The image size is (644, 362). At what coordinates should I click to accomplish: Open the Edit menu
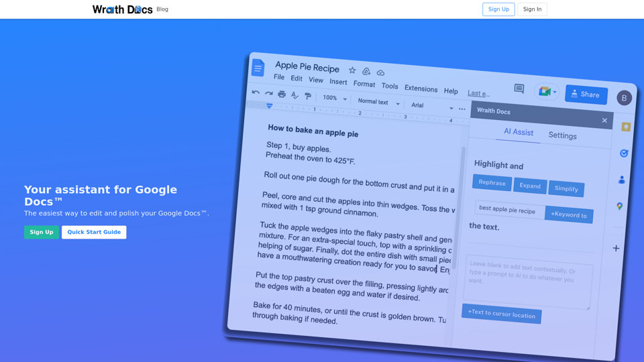(296, 78)
